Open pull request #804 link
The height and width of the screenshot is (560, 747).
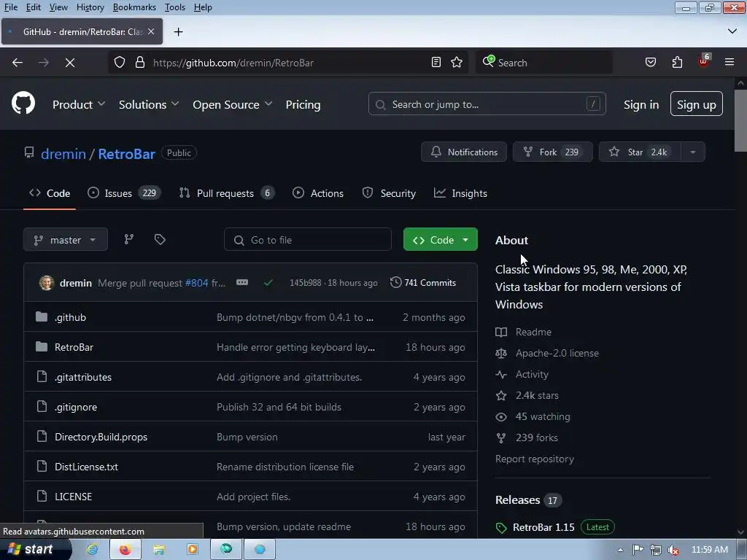coord(197,283)
